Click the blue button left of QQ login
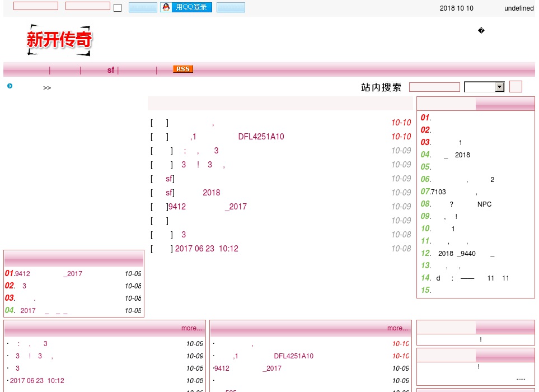This screenshot has height=392, width=539. 143,7
